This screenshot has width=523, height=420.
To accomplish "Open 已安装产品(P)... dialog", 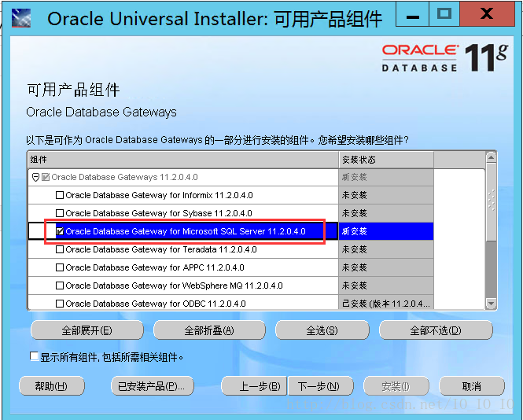I will click(x=152, y=386).
